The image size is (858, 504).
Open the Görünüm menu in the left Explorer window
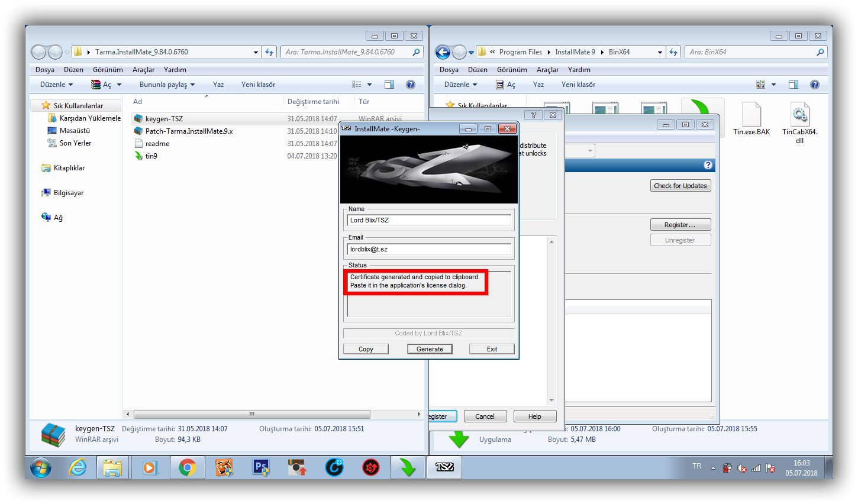point(108,70)
